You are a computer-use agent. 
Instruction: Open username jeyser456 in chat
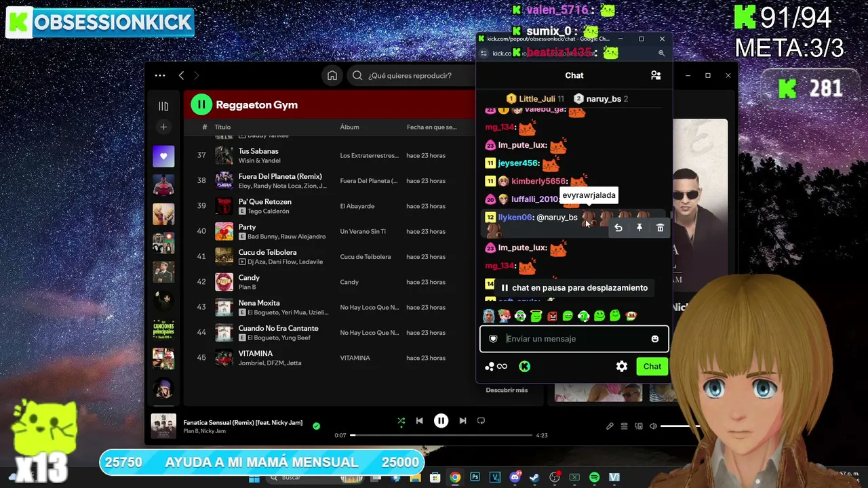tap(518, 163)
